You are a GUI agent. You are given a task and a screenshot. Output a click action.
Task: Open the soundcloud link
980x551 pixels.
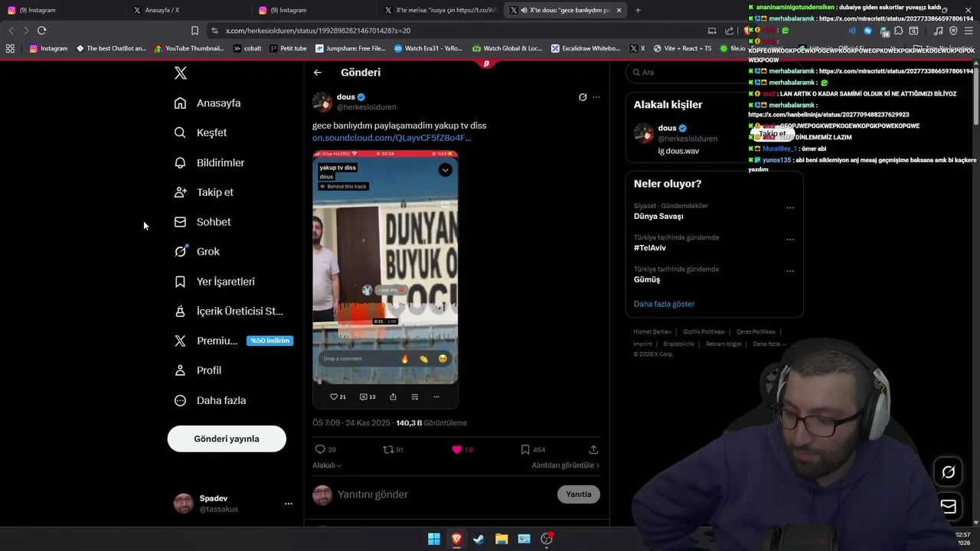coord(392,138)
